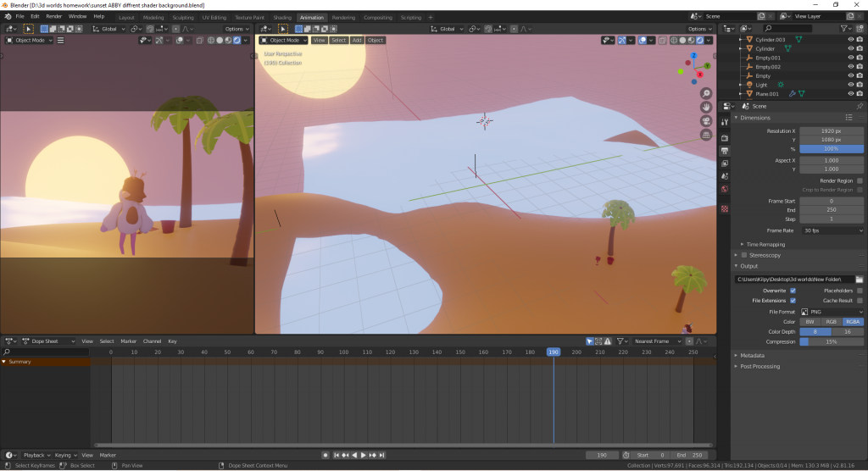
Task: Click the pin icon in properties header
Action: 860,106
